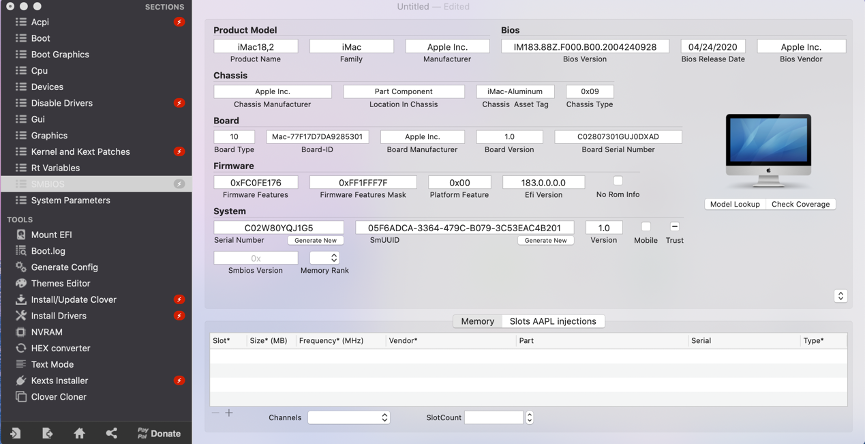Click the Bios Release Date field

713,46
